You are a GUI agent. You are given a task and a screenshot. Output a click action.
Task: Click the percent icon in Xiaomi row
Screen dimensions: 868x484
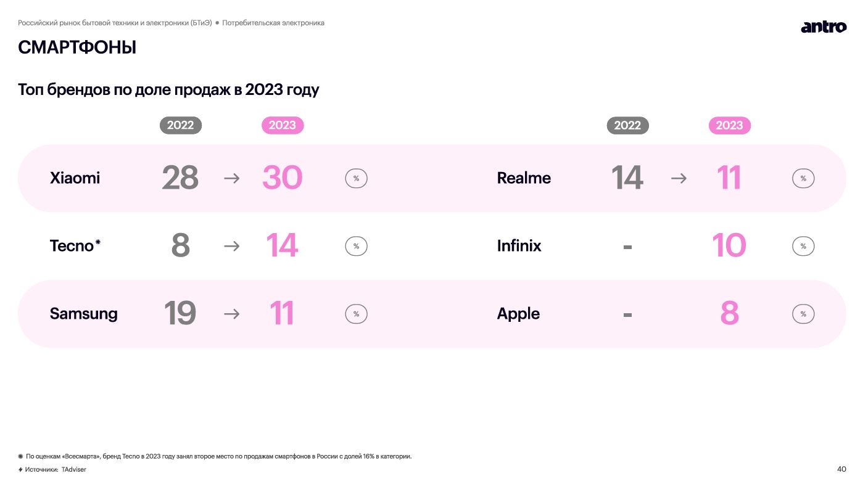point(356,178)
